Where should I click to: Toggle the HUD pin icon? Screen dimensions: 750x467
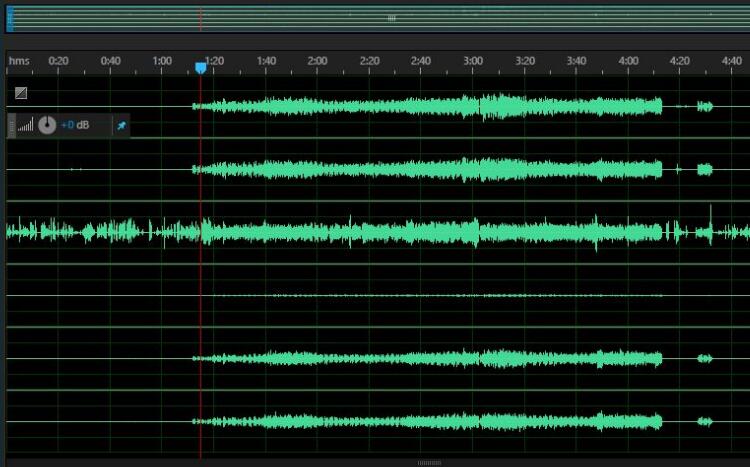121,126
